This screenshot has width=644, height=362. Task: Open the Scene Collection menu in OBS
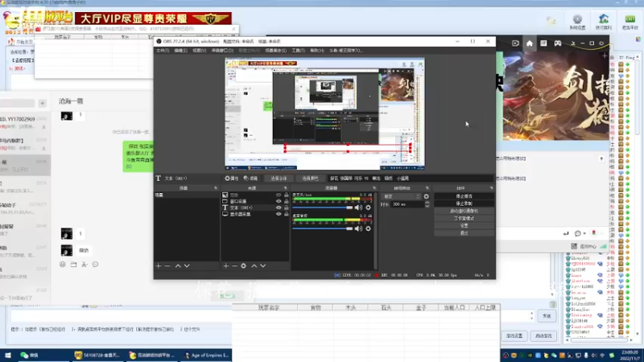pyautogui.click(x=275, y=51)
